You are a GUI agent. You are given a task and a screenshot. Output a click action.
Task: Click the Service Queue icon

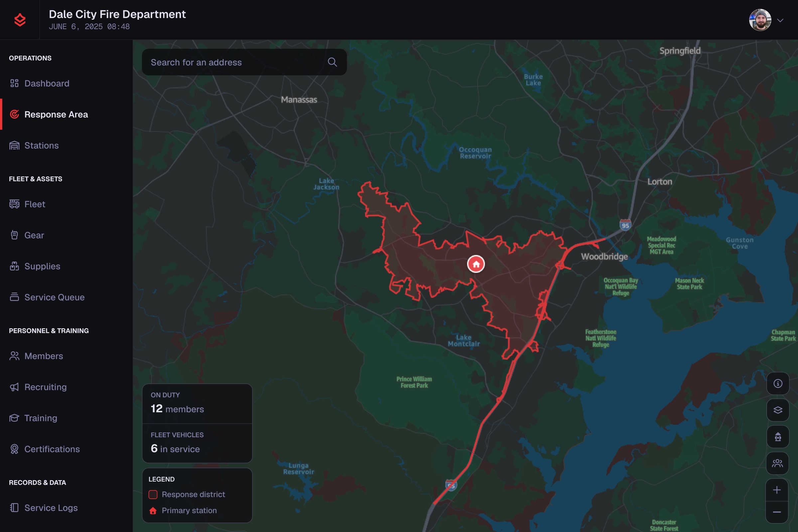[14, 297]
